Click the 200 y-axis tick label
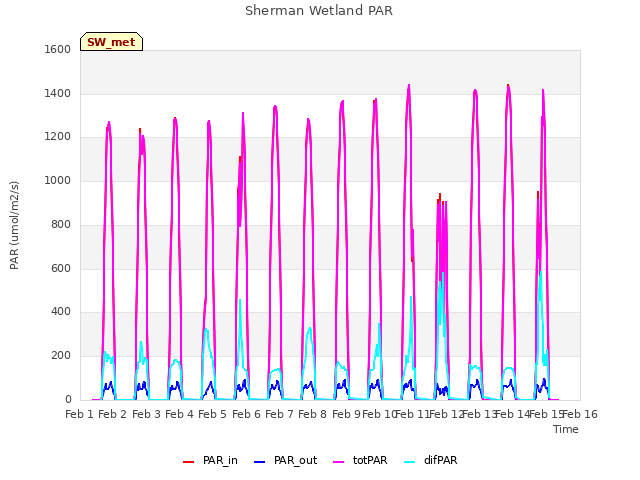The width and height of the screenshot is (640, 480). pyautogui.click(x=61, y=356)
